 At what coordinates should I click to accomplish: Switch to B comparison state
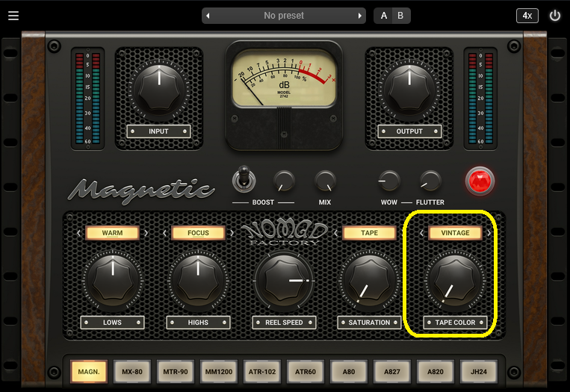tap(400, 16)
